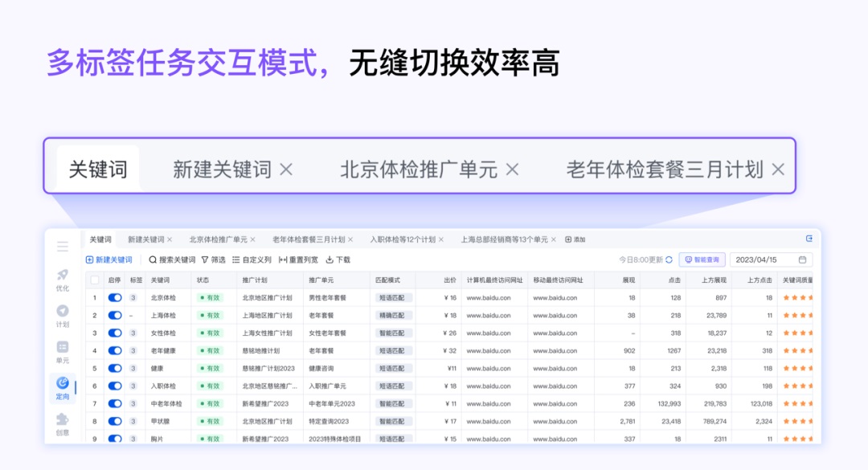Select the 单元 sidebar icon
The width and height of the screenshot is (868, 470).
63,347
